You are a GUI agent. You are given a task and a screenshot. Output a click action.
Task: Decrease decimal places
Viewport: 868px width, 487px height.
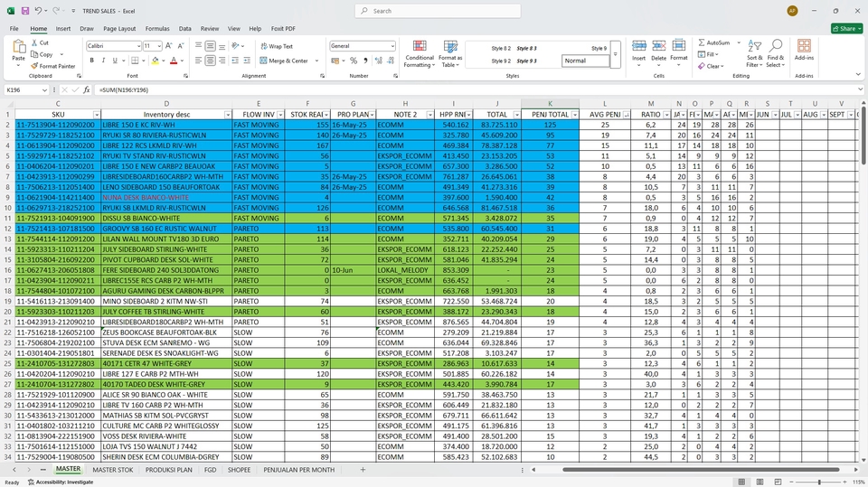[x=391, y=61]
